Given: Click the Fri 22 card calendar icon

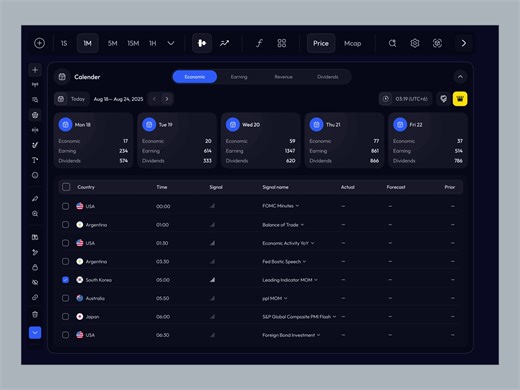Looking at the screenshot, I should pyautogui.click(x=400, y=125).
